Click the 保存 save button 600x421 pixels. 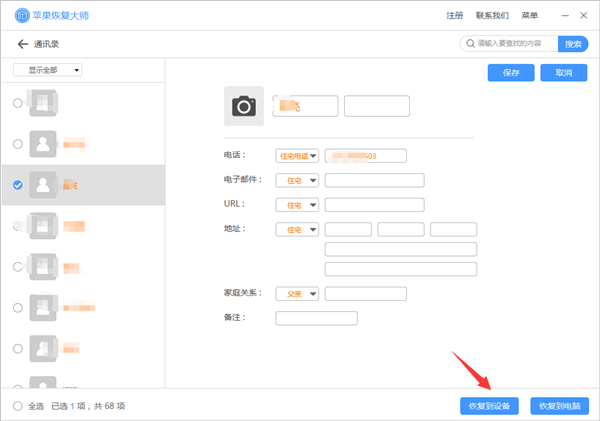pos(511,73)
